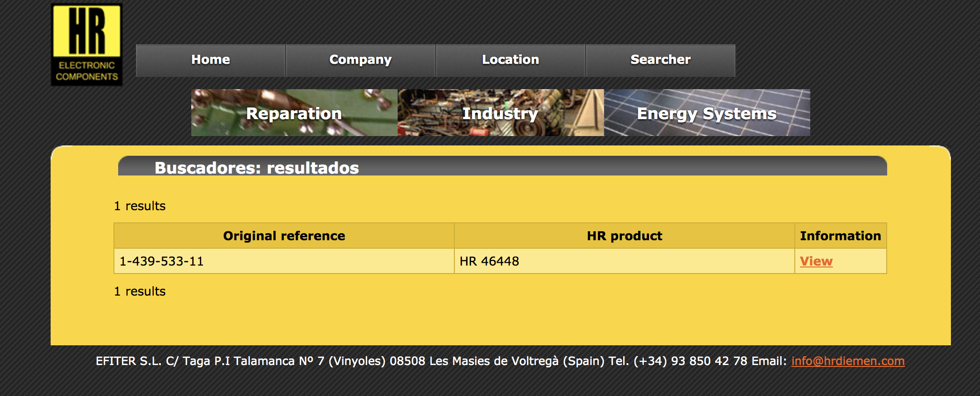Click the info@hrdiemen.com email link
Viewport: 980px width, 396px height.
[848, 361]
